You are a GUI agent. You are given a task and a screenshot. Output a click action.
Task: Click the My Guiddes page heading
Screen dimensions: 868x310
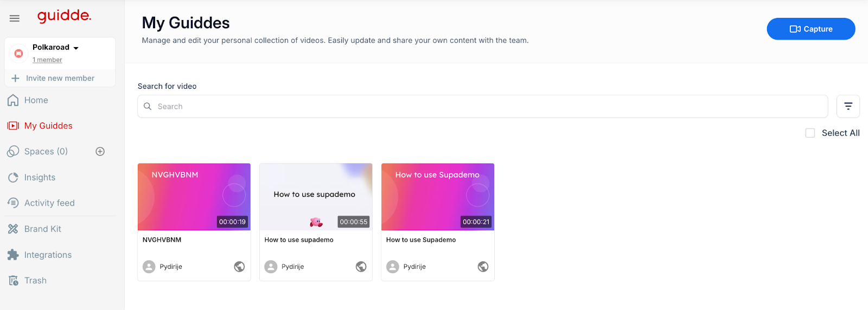point(186,23)
